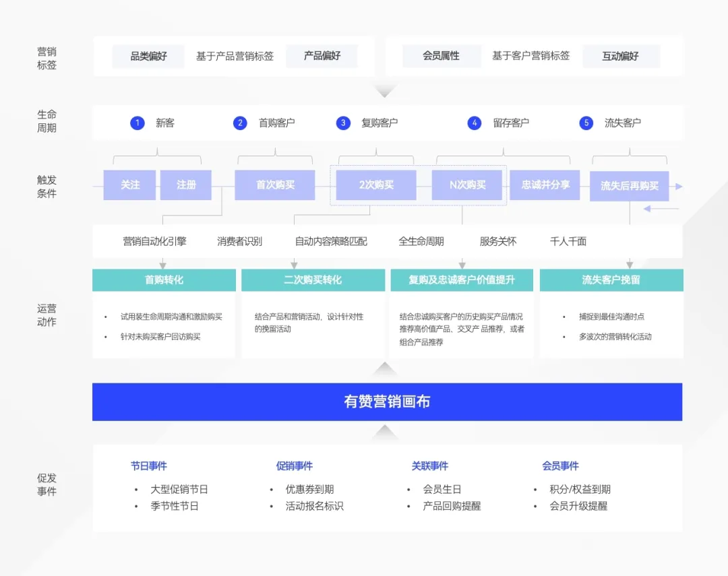
Task: Click the 全生命周期 text
Action: tap(421, 241)
